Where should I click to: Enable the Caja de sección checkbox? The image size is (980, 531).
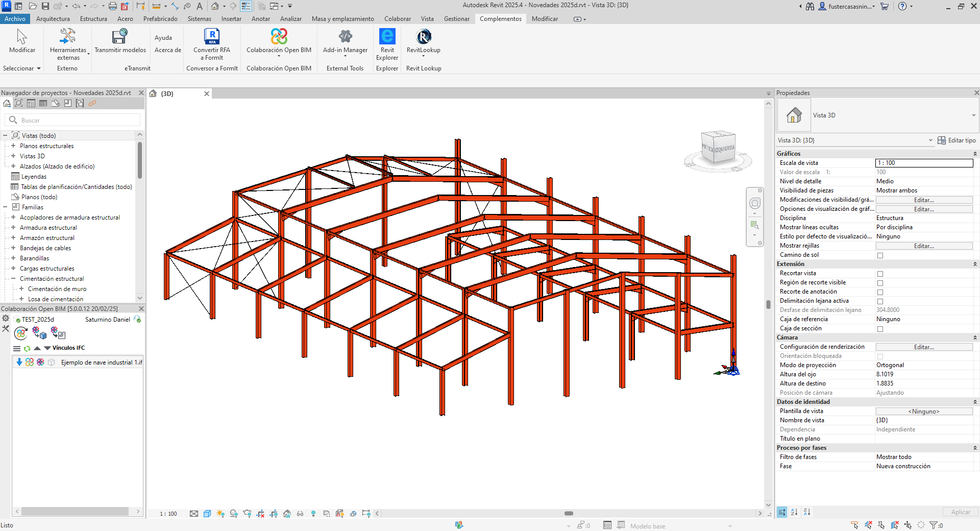coord(880,329)
